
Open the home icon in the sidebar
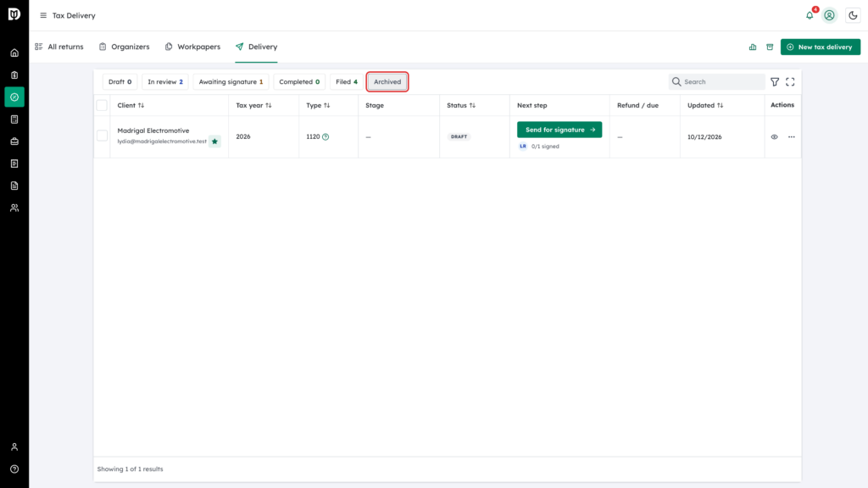[x=14, y=53]
